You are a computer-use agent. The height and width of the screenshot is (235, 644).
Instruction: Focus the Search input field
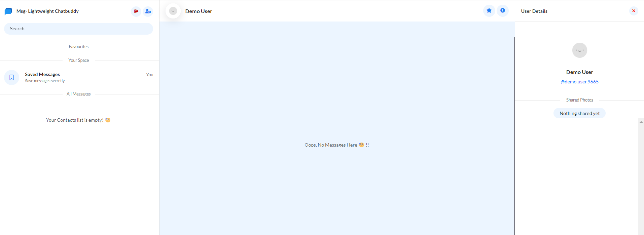click(78, 29)
